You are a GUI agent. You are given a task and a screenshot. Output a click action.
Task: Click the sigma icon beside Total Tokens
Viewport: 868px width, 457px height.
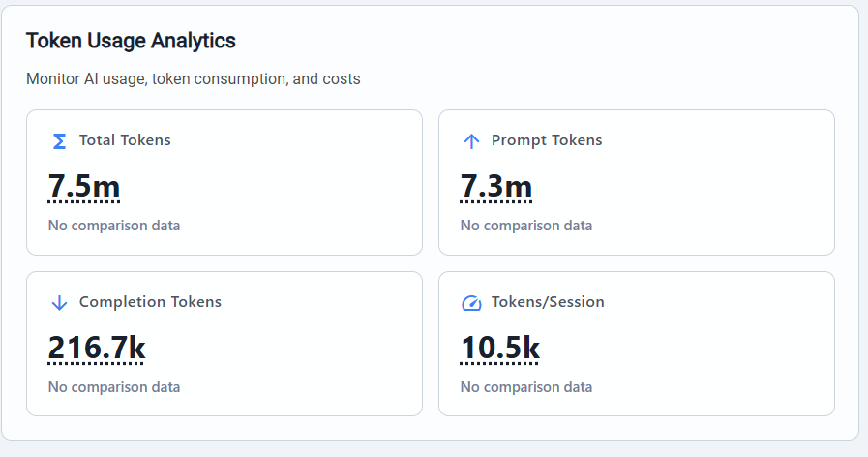coord(59,141)
